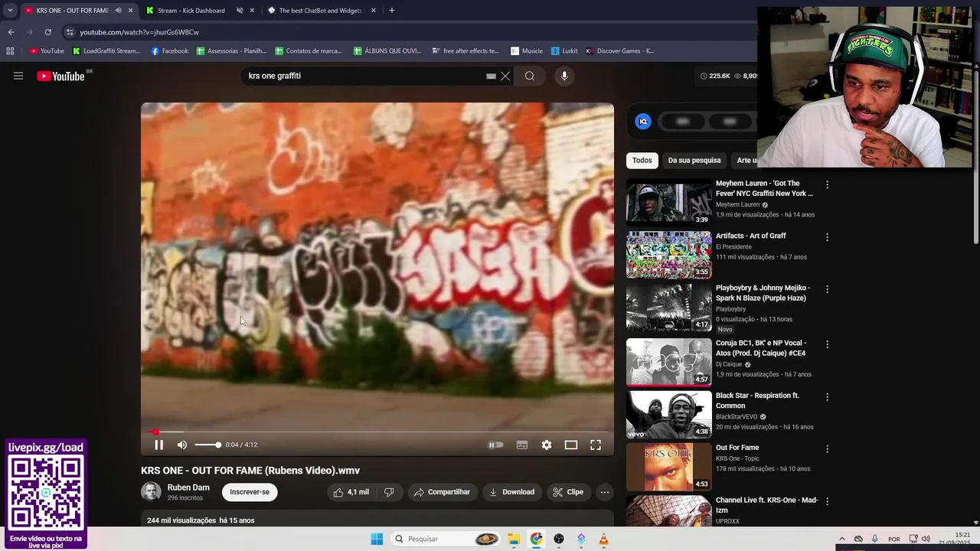This screenshot has height=551, width=980.
Task: Open Ruben Dam channel avatar
Action: click(151, 492)
